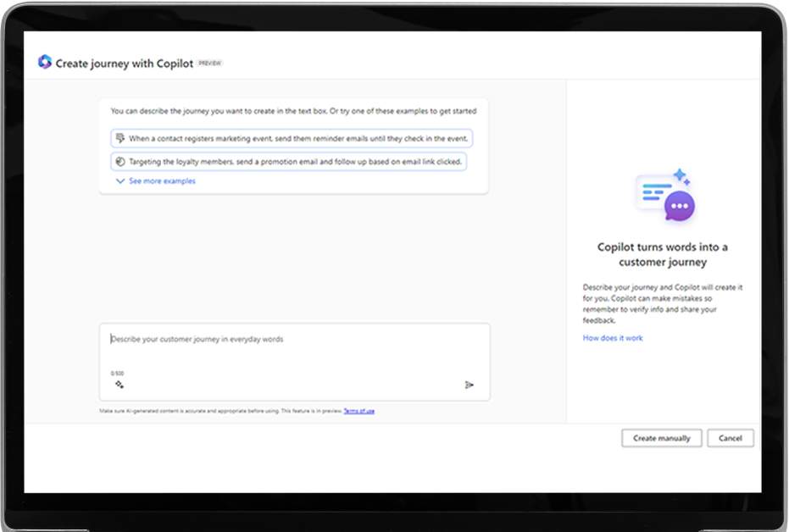The image size is (789, 532).
Task: Click the Create journey with Copilot title
Action: pyautogui.click(x=125, y=64)
